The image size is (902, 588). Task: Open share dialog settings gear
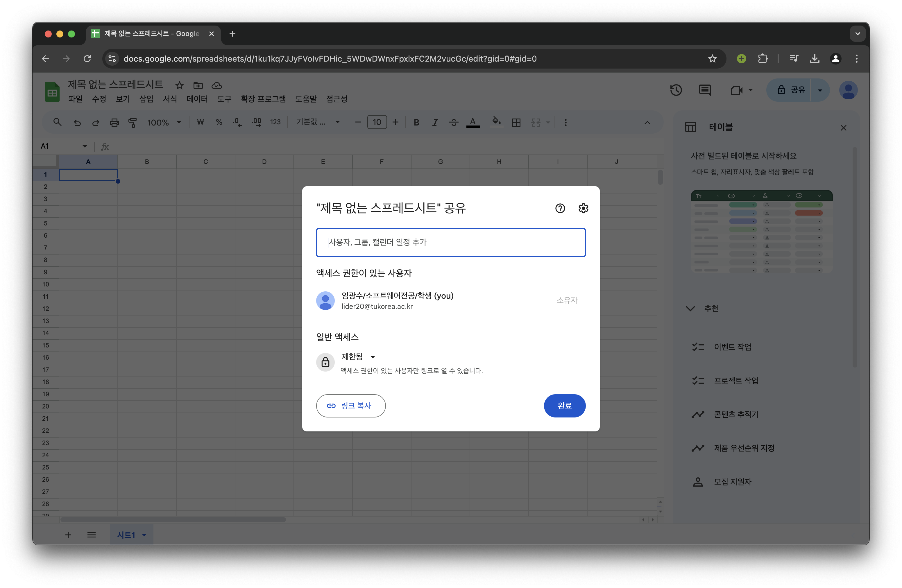(x=583, y=208)
